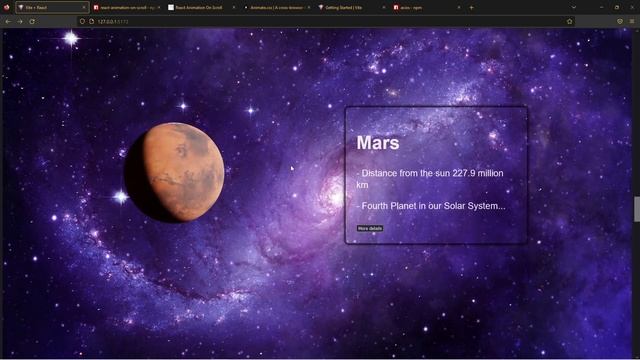Close the Vite + React tab

(84, 7)
